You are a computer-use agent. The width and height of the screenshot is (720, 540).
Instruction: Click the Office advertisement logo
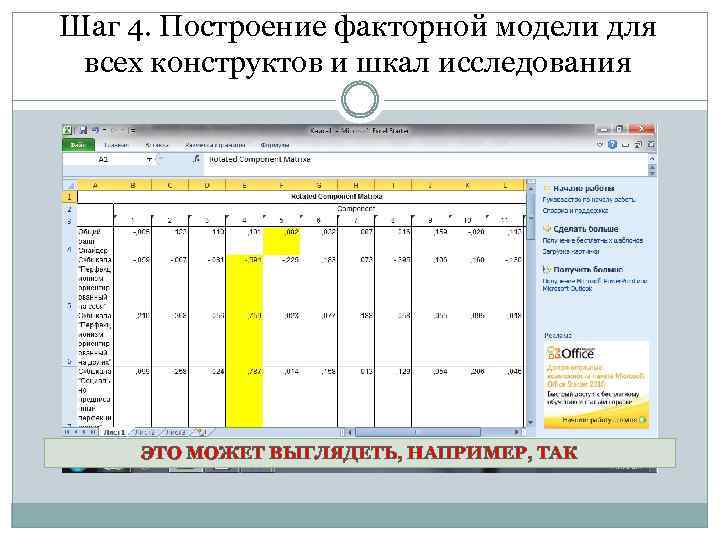[x=571, y=354]
